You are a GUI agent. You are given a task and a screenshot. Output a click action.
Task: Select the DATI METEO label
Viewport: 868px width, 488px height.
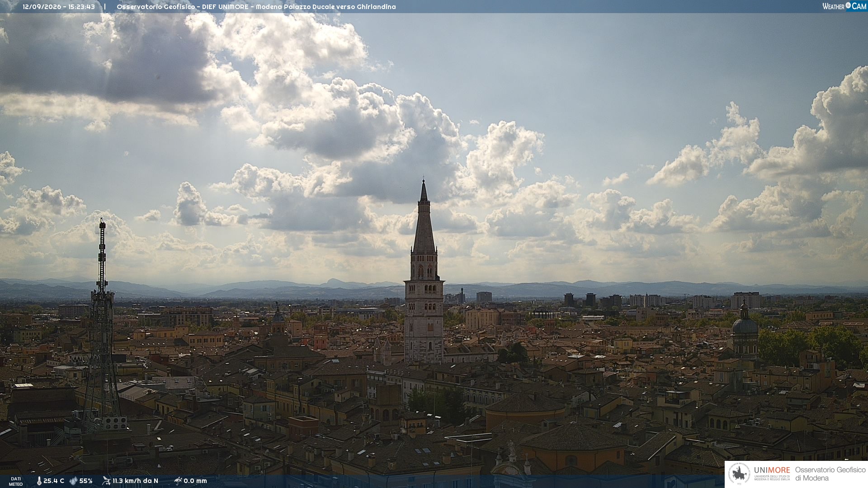click(16, 482)
